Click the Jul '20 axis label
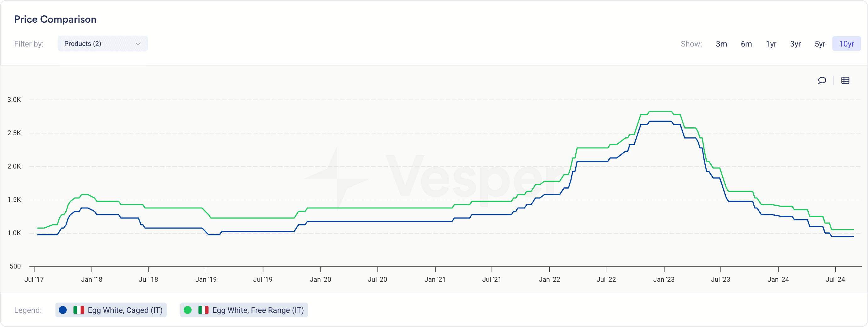 (x=377, y=280)
